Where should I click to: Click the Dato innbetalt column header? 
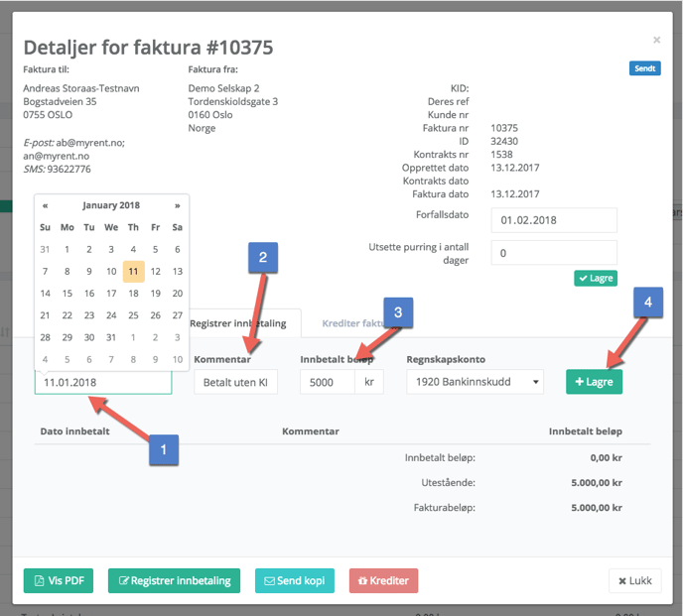(x=74, y=431)
